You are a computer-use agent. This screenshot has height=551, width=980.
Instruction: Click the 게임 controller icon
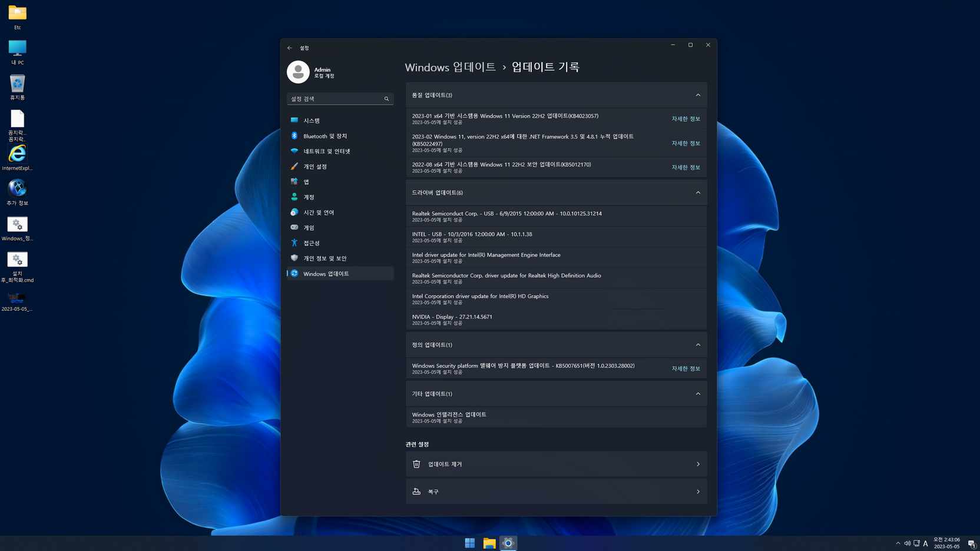(x=294, y=227)
